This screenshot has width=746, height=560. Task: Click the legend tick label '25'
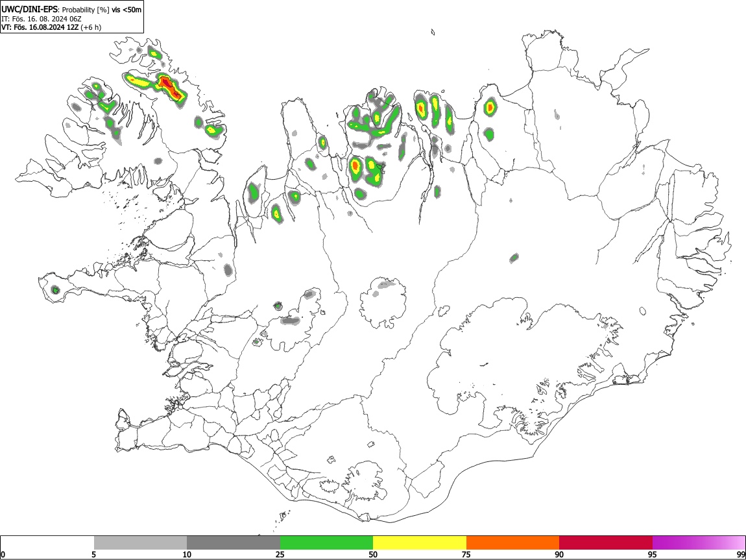pyautogui.click(x=280, y=554)
